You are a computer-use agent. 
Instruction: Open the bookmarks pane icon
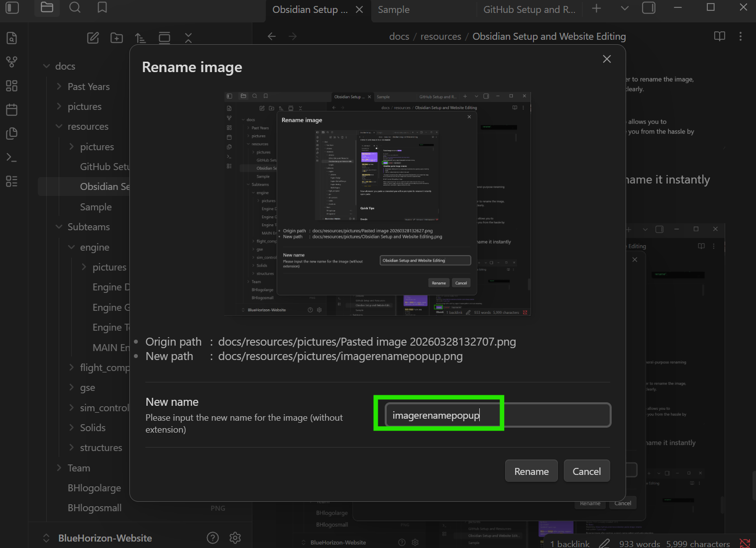click(102, 7)
